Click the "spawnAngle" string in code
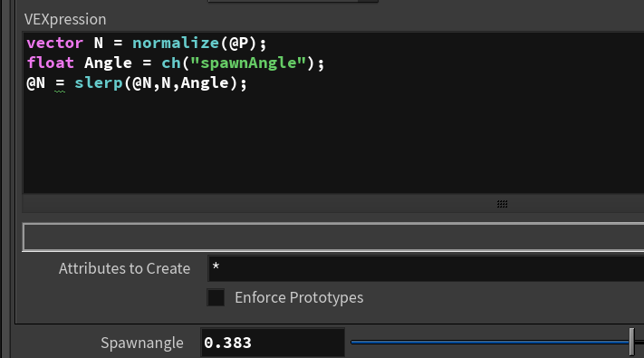 pos(248,63)
